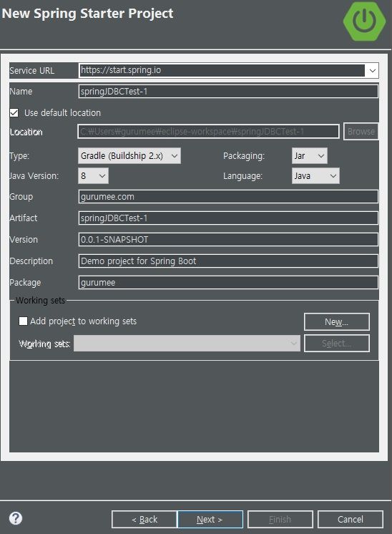Focus the Group field gurumee.com
Viewport: 392px width, 534px height.
tap(228, 197)
